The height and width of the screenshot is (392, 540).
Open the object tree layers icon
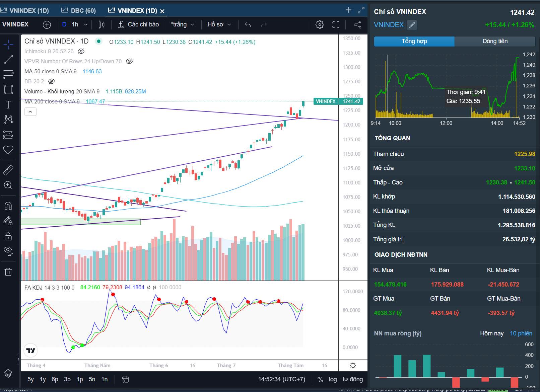pyautogui.click(x=8, y=374)
